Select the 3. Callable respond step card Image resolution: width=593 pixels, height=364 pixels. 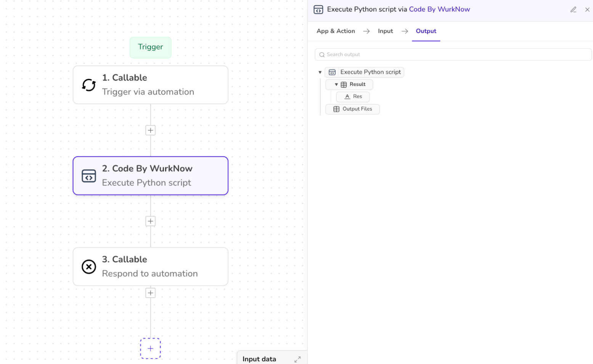(x=151, y=267)
